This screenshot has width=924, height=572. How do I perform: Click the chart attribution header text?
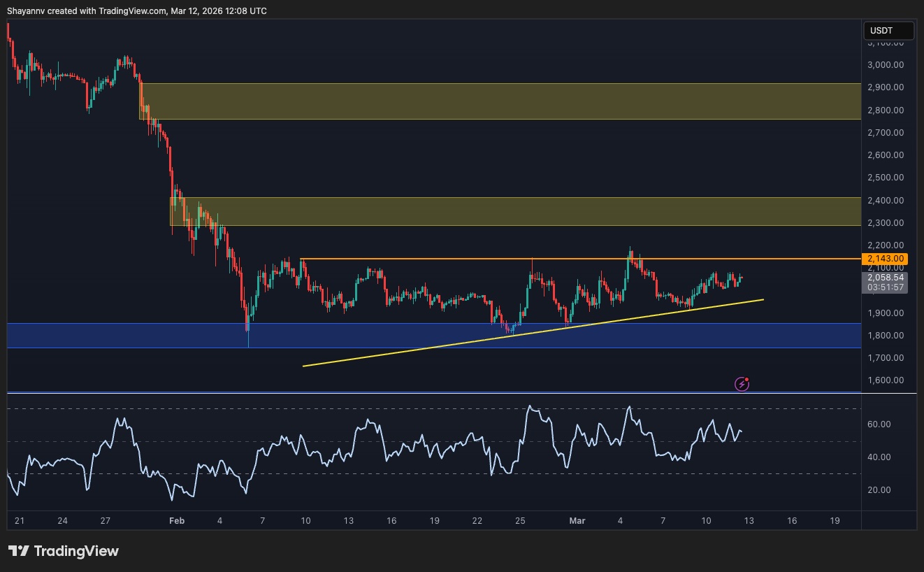coord(136,10)
